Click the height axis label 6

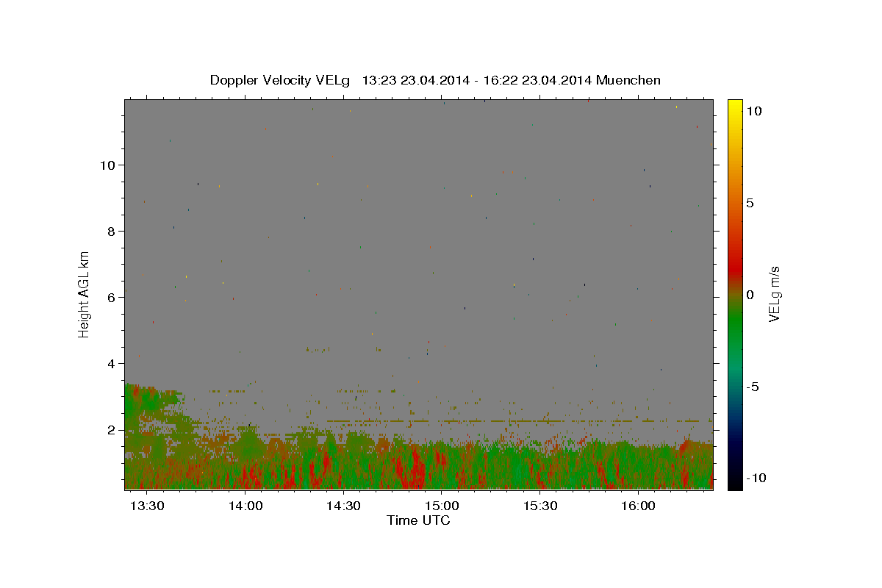tap(112, 298)
